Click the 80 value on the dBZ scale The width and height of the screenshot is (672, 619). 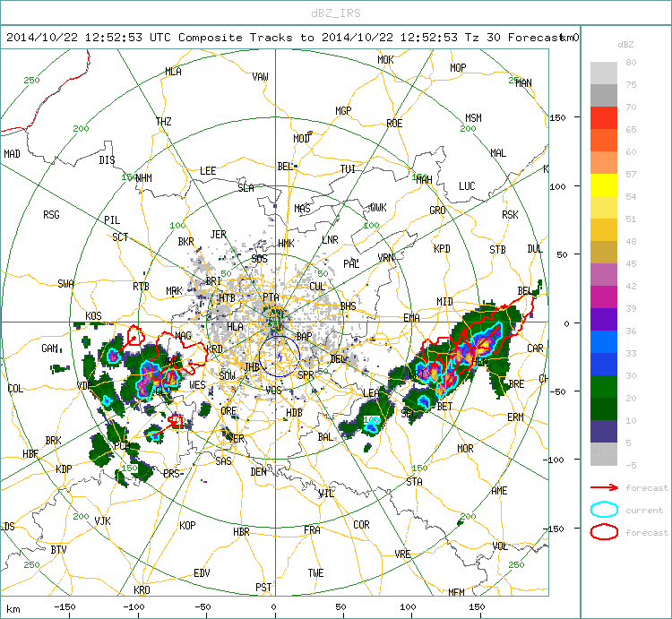coord(631,62)
